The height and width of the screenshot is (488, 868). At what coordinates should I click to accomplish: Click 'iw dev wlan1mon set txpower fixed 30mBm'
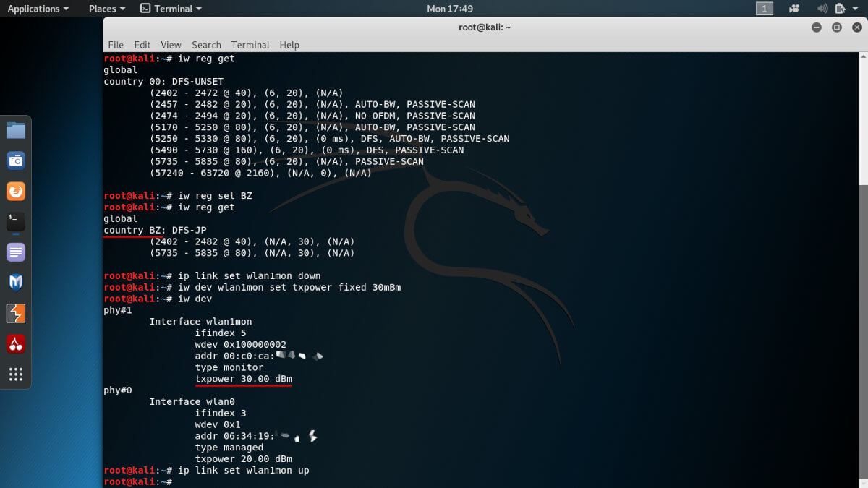click(289, 287)
